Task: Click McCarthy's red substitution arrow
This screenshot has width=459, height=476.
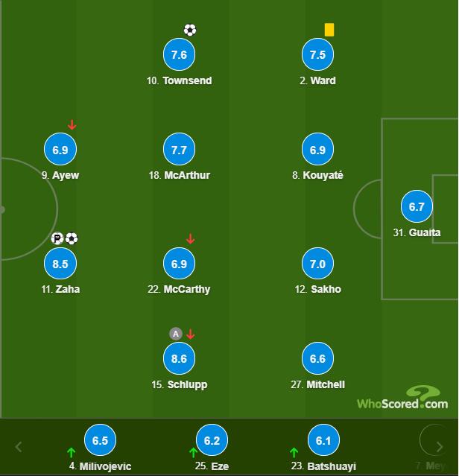Action: [x=190, y=239]
